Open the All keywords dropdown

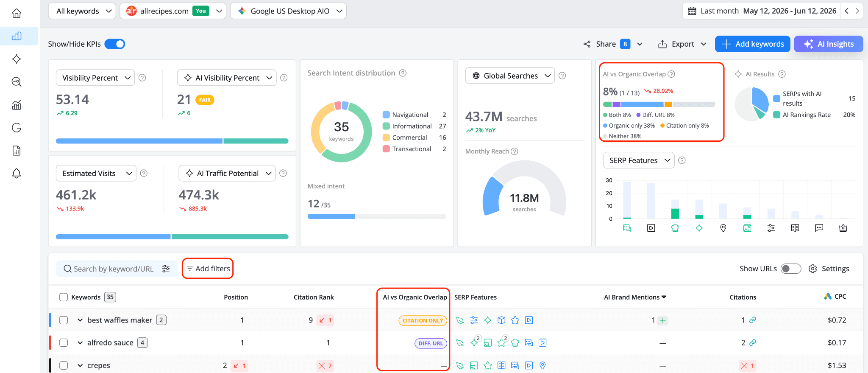tap(82, 11)
